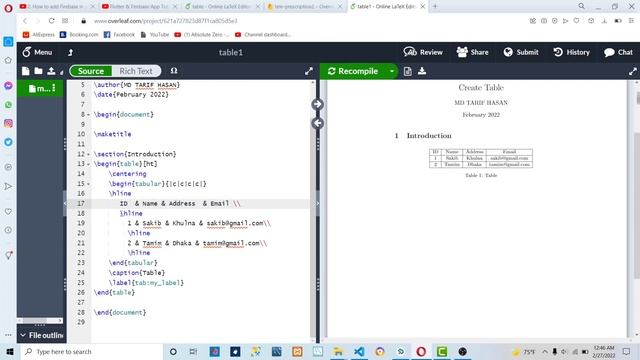Open the taskbar clock and date
The height and width of the screenshot is (360, 640).
(604, 351)
